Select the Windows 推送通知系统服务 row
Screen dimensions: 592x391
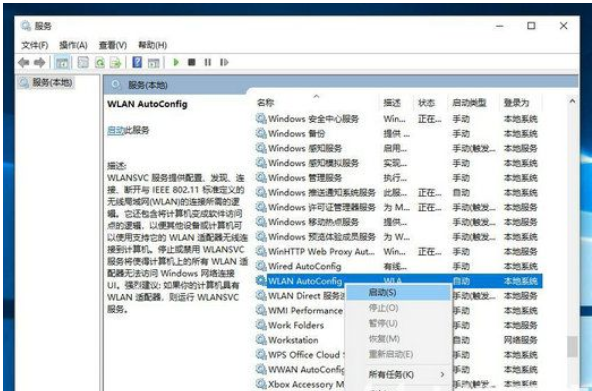coord(399,192)
